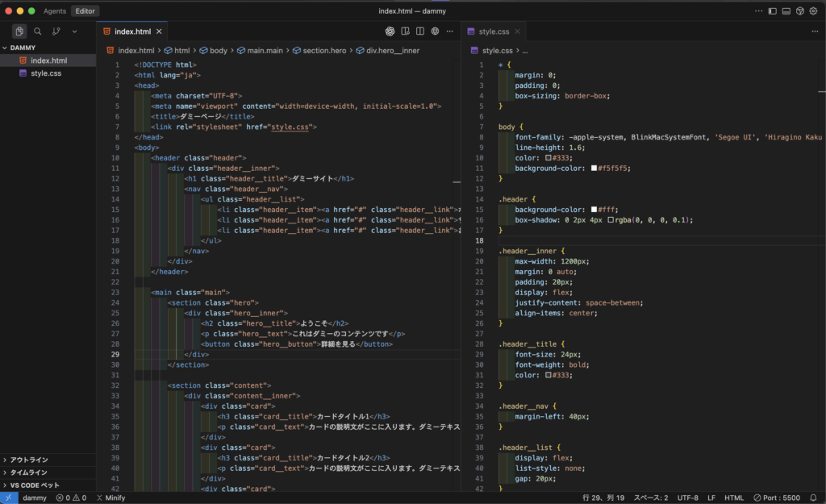The image size is (826, 504).
Task: Click the remote connection icon in status bar
Action: pyautogui.click(x=8, y=498)
